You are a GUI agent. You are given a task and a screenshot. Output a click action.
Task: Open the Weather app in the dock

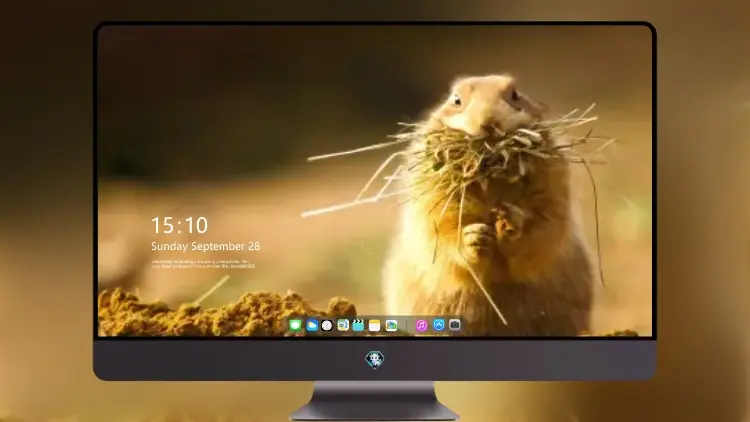pos(312,325)
